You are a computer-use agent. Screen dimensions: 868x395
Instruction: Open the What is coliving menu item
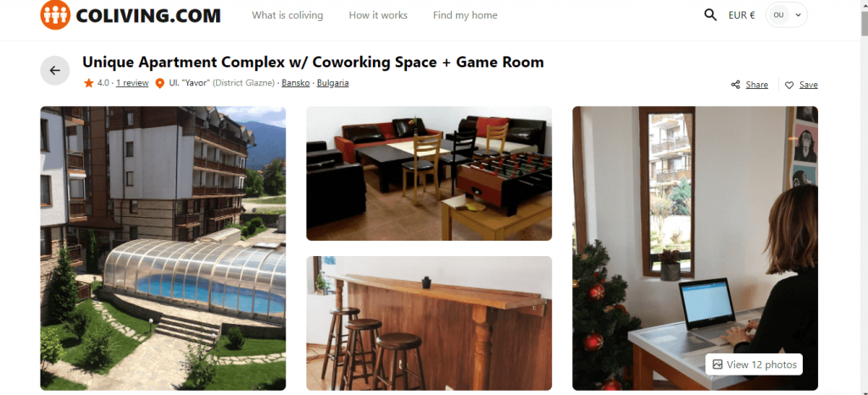pyautogui.click(x=287, y=15)
